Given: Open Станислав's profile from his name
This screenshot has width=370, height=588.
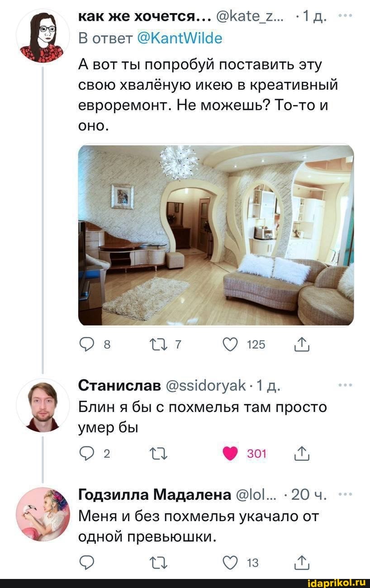Looking at the screenshot, I should click(119, 386).
